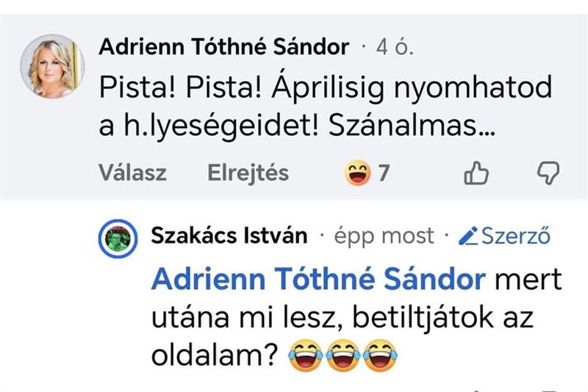Screen dimensions: 588x392
Task: Expand the truncated text after "Szánalmas"
Action: click(486, 126)
